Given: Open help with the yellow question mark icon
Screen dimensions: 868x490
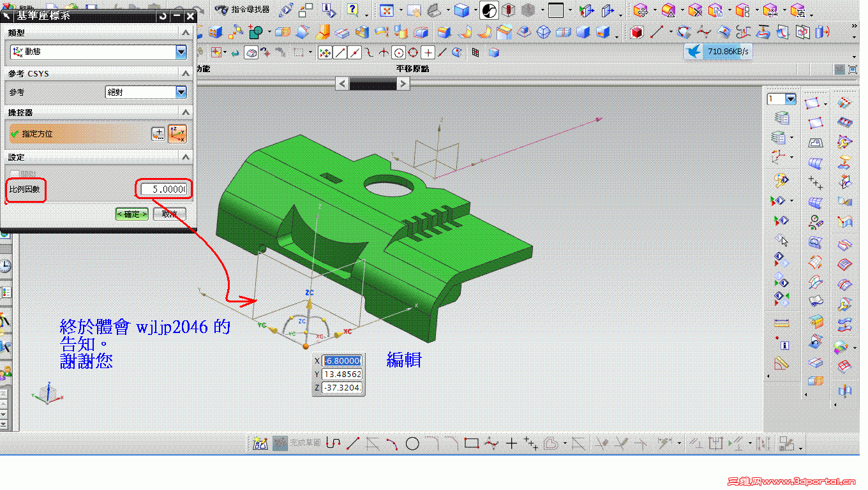Looking at the screenshot, I should [352, 10].
